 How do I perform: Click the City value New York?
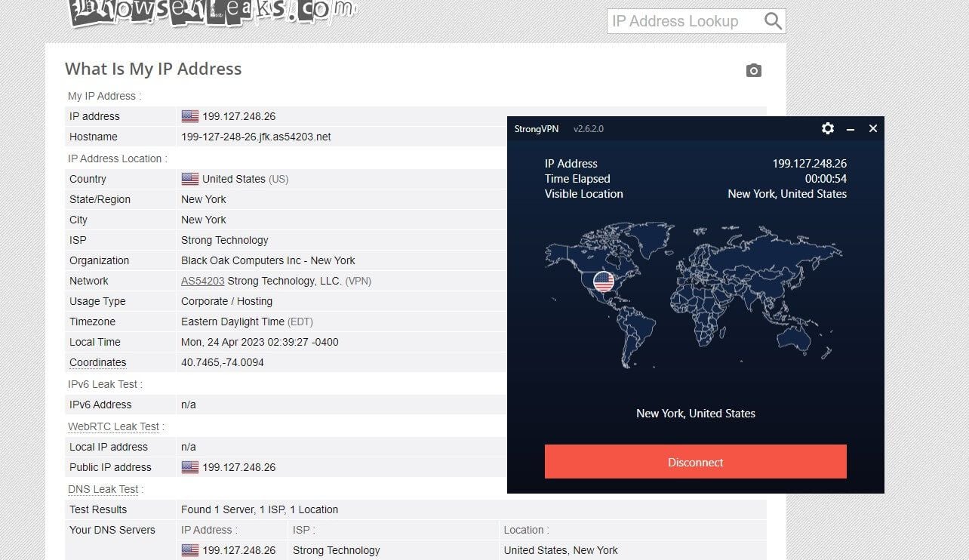pyautogui.click(x=204, y=220)
